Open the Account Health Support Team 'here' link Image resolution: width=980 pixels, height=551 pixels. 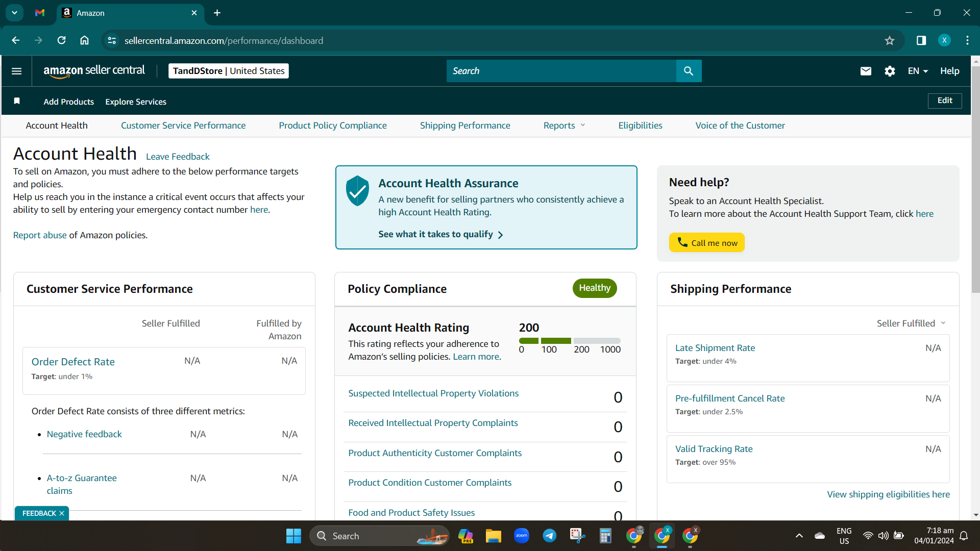924,214
